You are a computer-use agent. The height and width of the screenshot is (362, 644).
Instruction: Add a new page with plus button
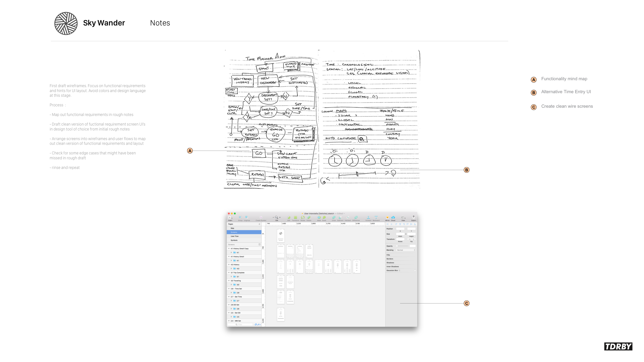coord(259,224)
